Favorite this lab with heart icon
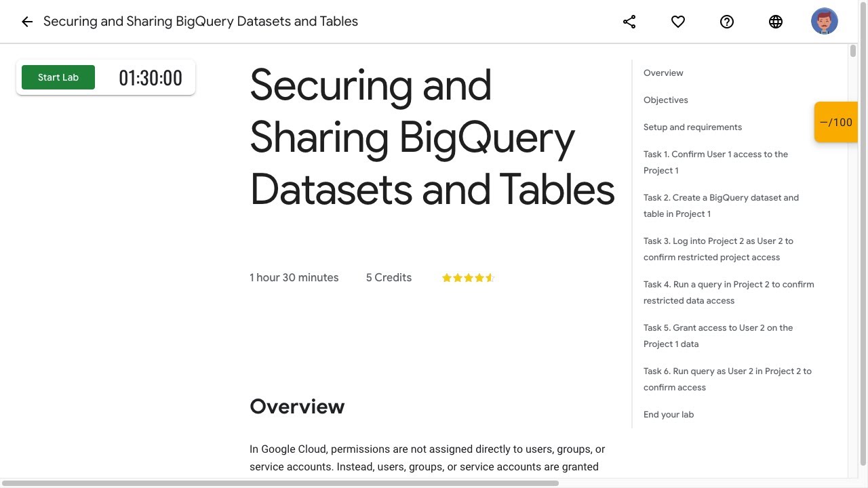868x488 pixels. (x=678, y=22)
